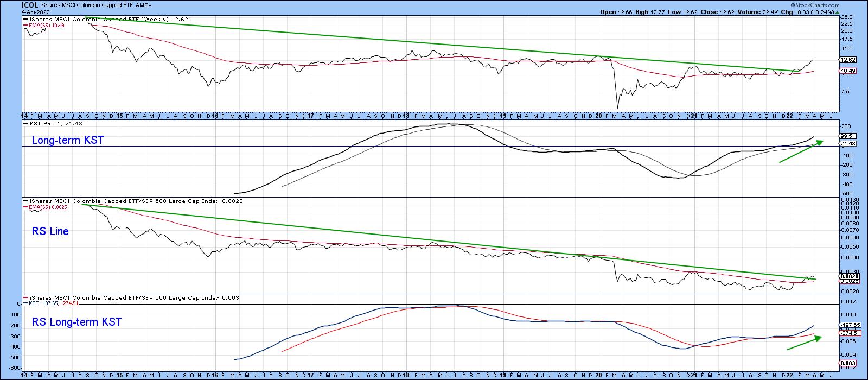Click the green up triangle beside Chg
Screen dimensions: 868x380
(837, 12)
